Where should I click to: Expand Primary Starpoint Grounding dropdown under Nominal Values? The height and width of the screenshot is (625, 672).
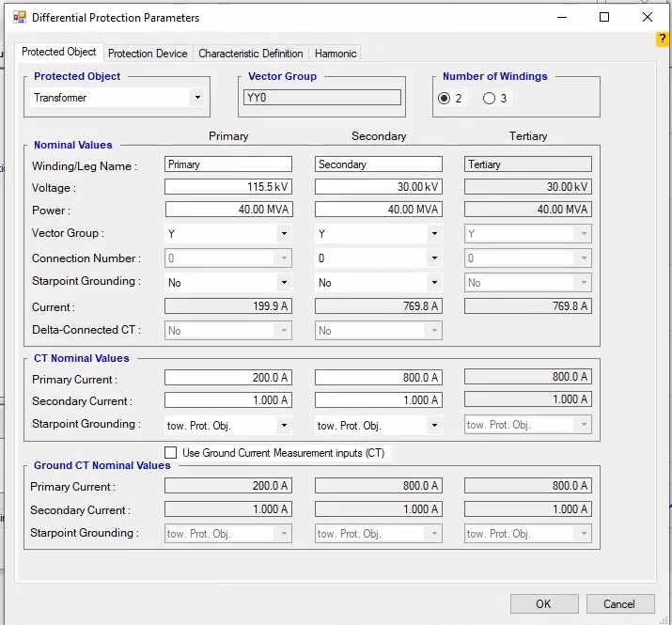227,283
